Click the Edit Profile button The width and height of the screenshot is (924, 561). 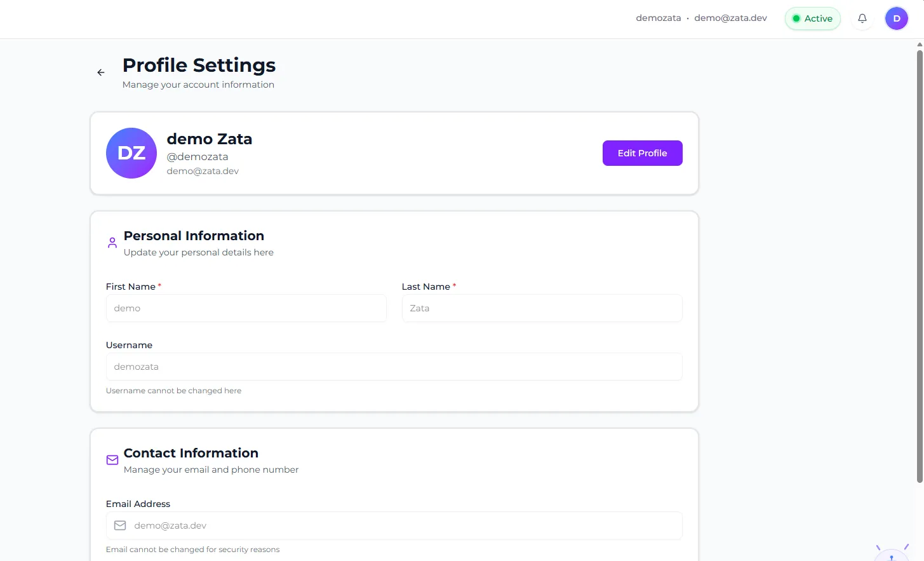pos(642,153)
